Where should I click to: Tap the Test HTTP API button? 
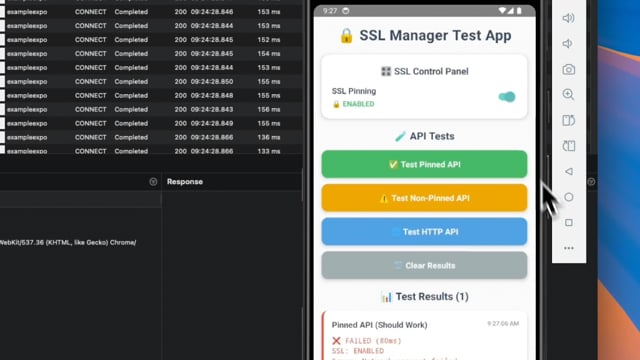tap(424, 231)
